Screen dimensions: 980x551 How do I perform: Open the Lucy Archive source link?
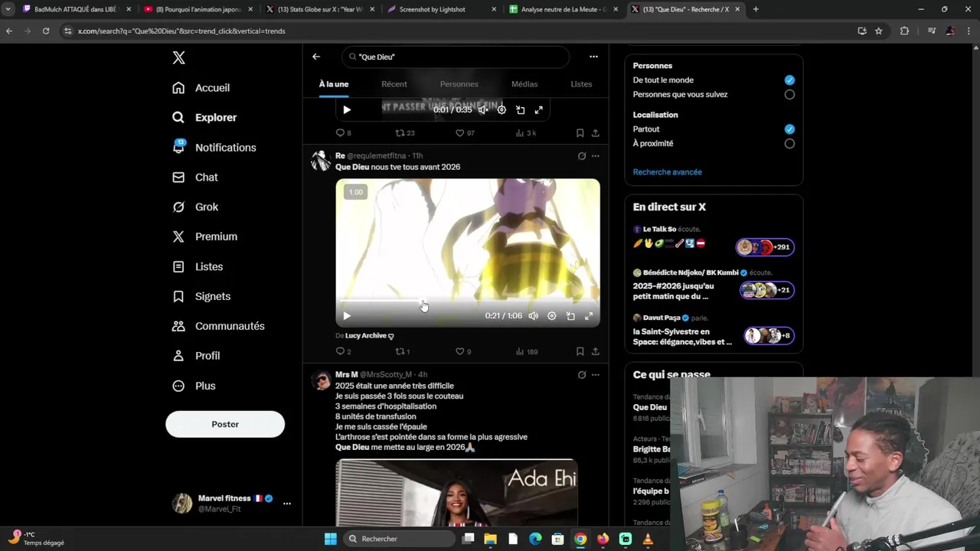click(x=369, y=336)
